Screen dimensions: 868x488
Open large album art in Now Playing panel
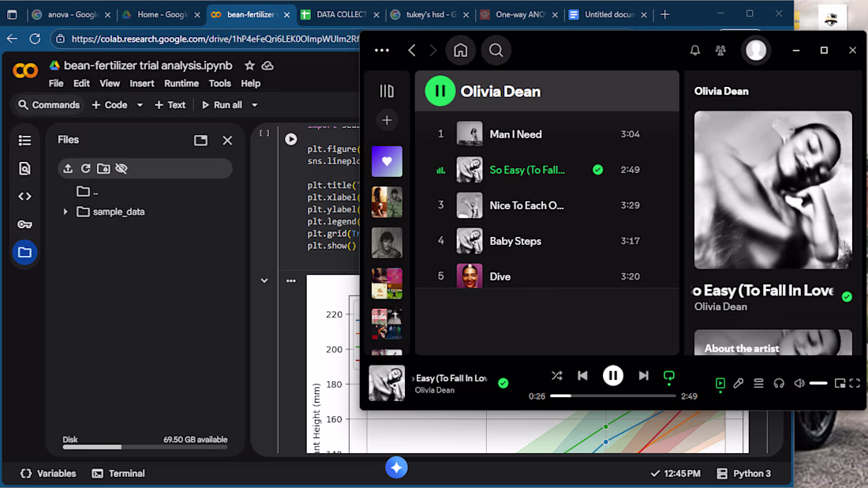(x=773, y=190)
